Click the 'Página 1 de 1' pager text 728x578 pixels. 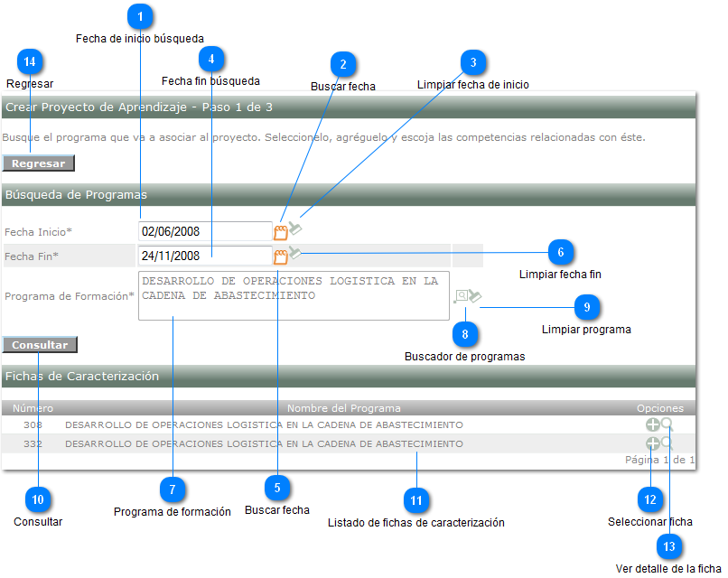659,460
